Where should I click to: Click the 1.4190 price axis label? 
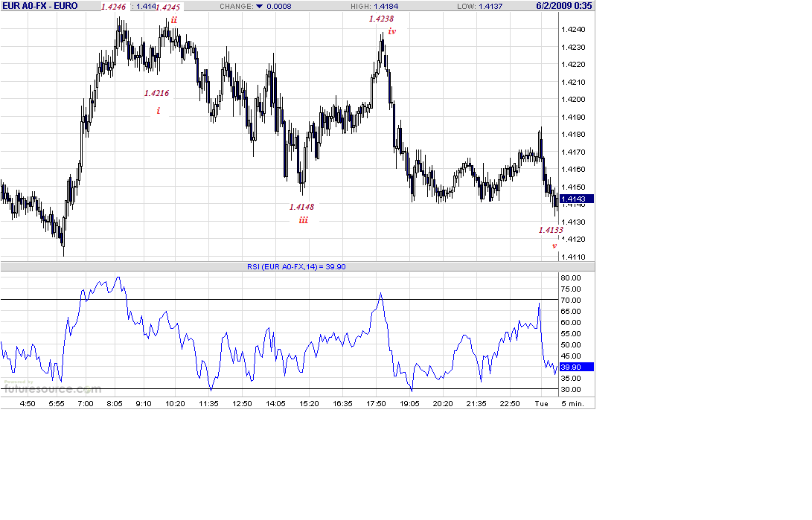point(573,117)
